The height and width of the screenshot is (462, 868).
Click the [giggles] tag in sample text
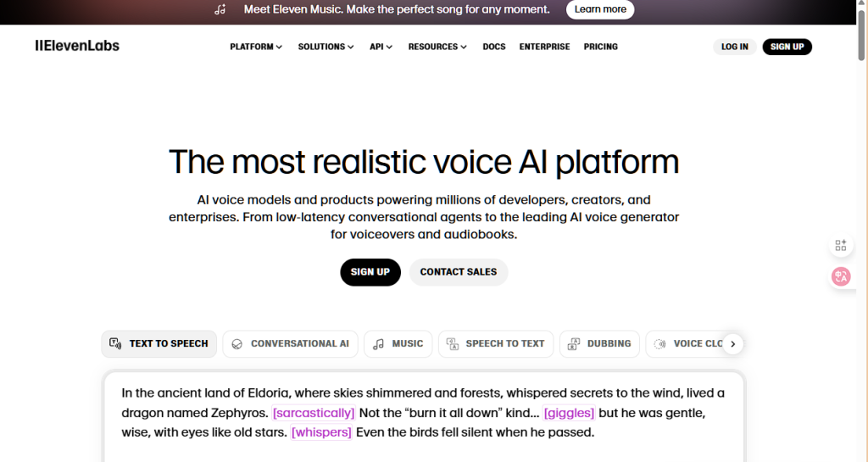click(x=569, y=413)
